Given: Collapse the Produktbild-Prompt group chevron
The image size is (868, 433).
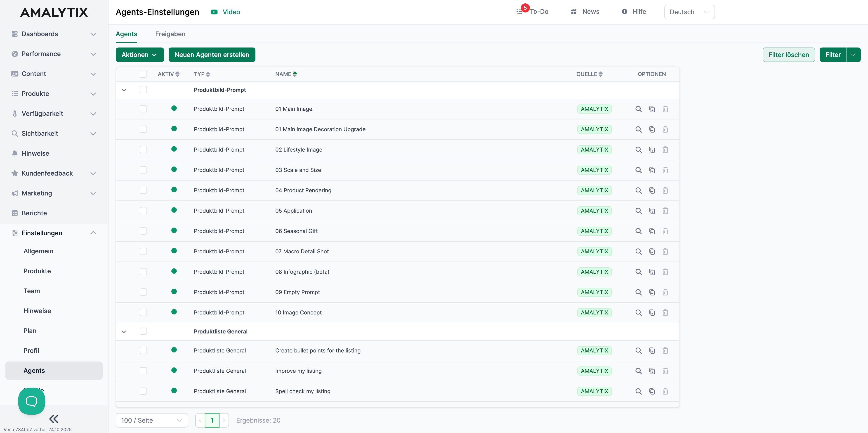Looking at the screenshot, I should 124,90.
